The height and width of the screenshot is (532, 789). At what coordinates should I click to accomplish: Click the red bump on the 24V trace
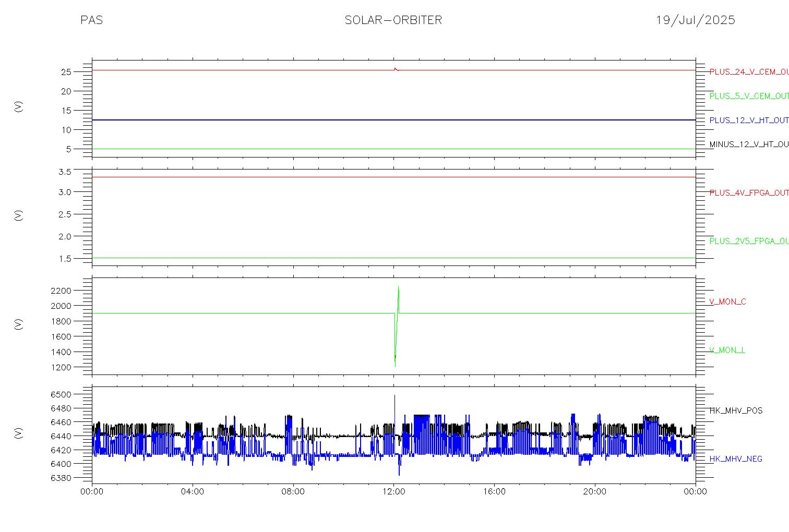tap(396, 69)
